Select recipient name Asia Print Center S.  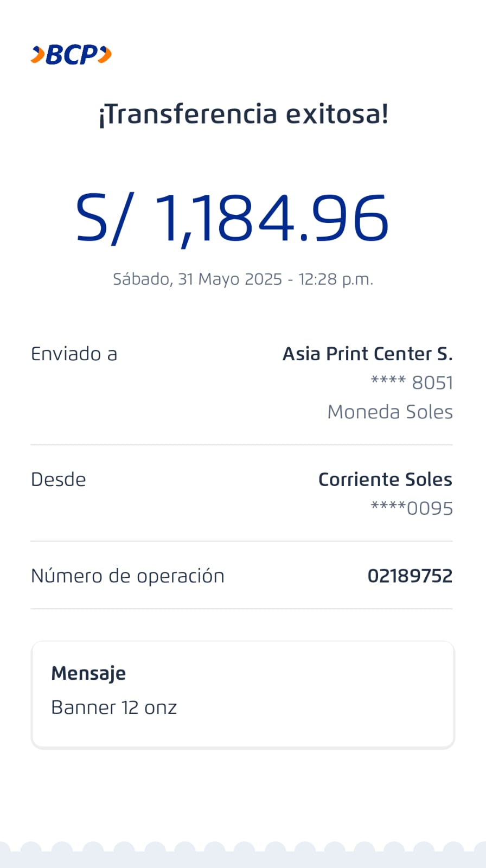(x=367, y=354)
